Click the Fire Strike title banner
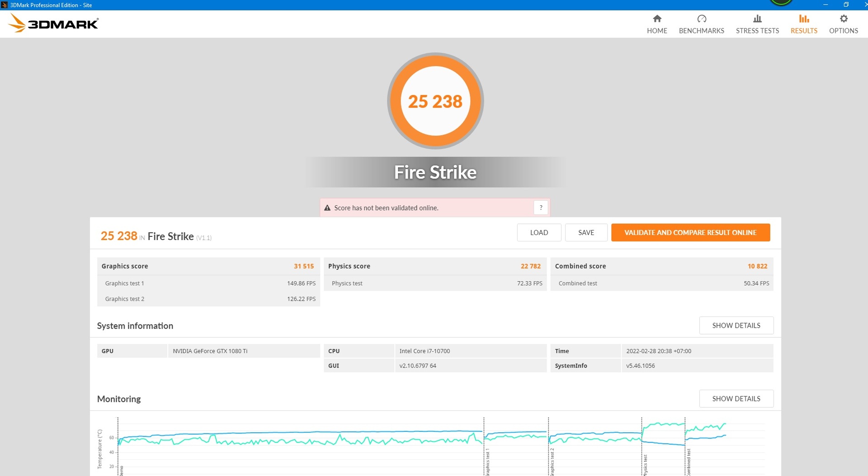This screenshot has height=476, width=868. (x=435, y=172)
